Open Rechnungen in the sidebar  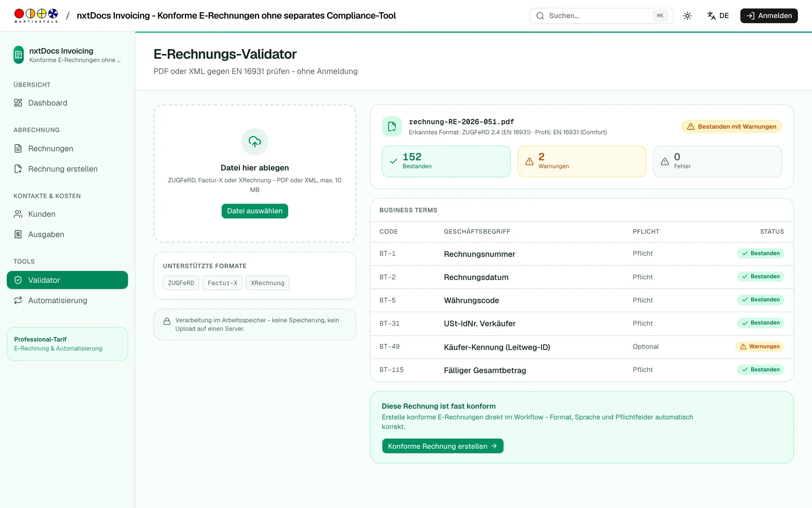[x=67, y=149]
